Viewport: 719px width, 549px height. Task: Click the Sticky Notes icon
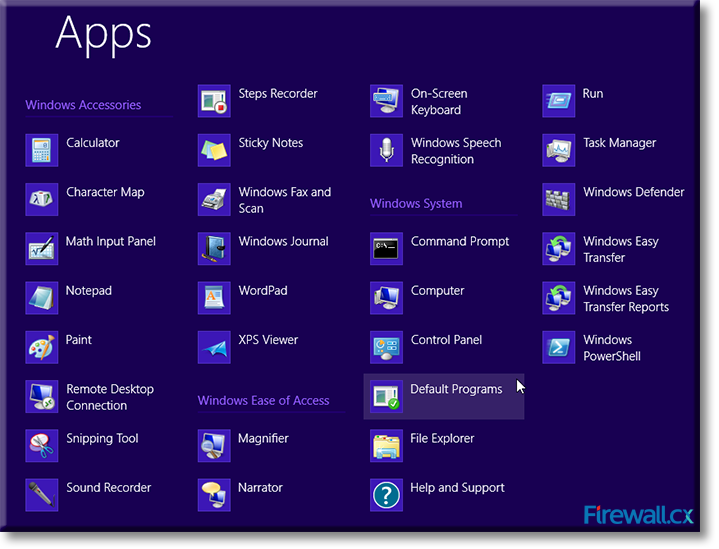click(214, 150)
